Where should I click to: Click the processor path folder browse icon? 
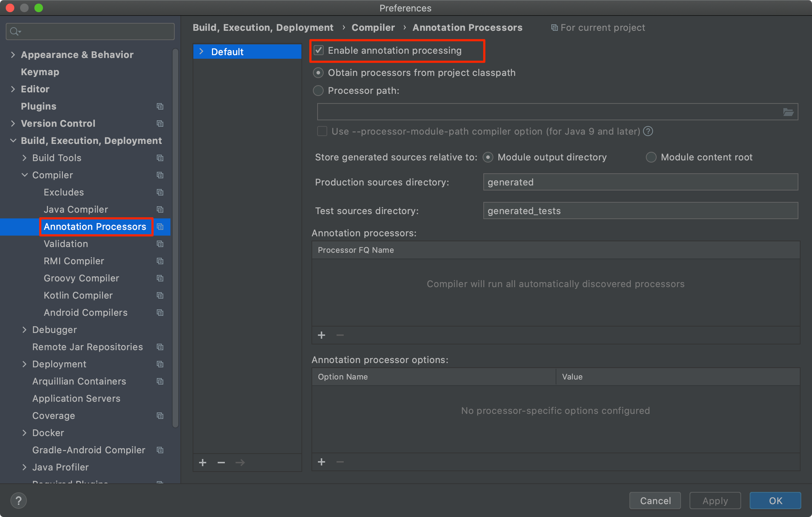pos(788,112)
